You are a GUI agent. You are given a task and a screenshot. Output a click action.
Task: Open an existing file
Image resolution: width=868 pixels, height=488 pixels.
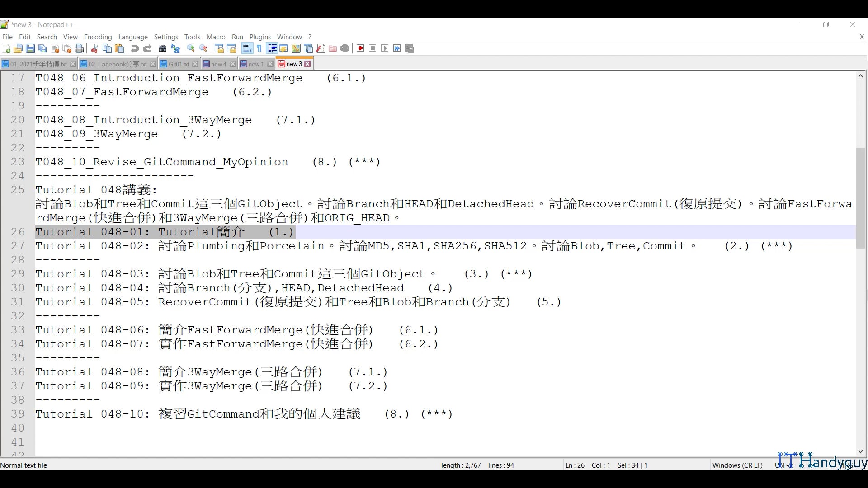[x=18, y=48]
